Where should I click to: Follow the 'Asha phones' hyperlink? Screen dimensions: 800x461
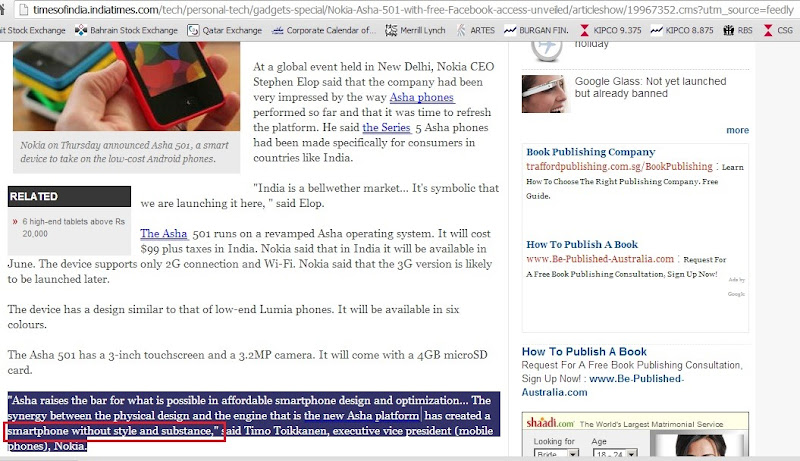tap(421, 97)
